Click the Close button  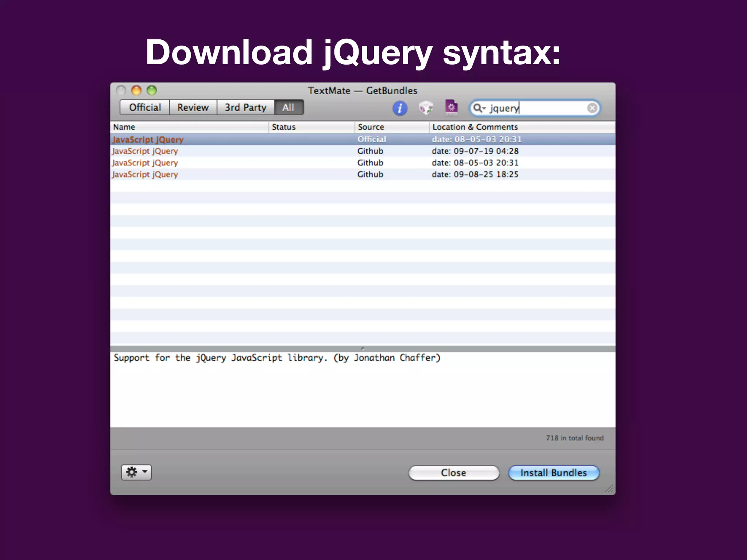pyautogui.click(x=453, y=473)
